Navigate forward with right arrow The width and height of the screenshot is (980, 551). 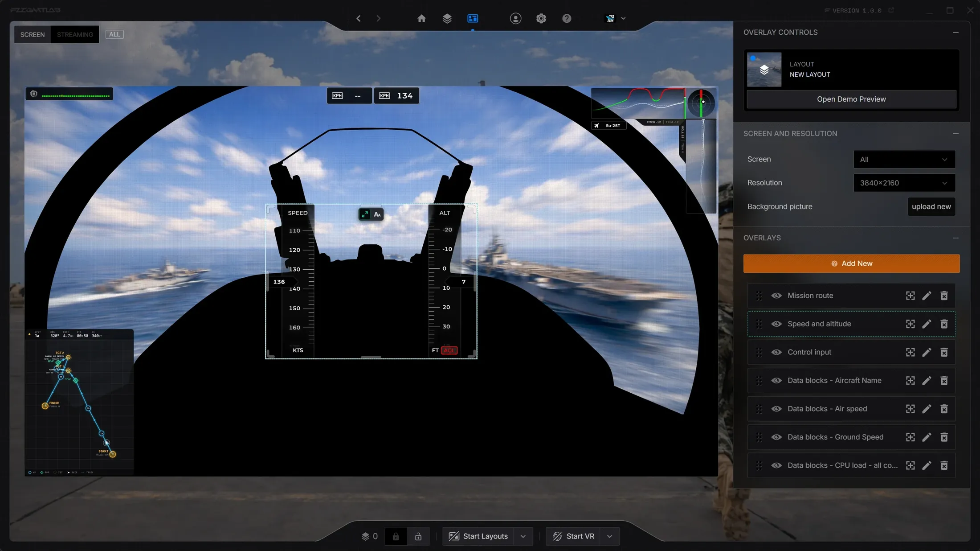[x=378, y=18]
